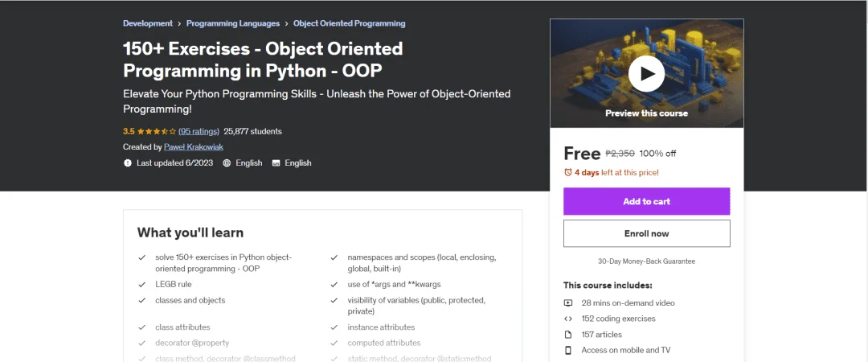Click 4 days left at this price
This screenshot has height=362, width=868.
pos(616,172)
